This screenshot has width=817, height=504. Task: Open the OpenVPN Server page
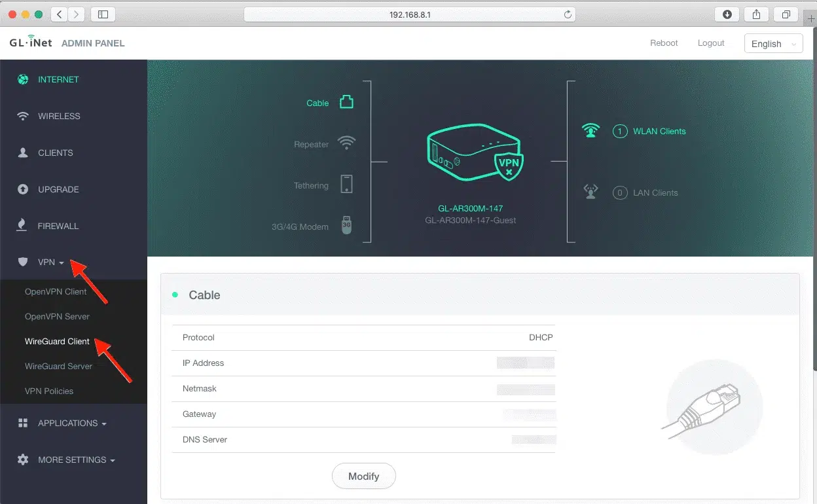(57, 317)
